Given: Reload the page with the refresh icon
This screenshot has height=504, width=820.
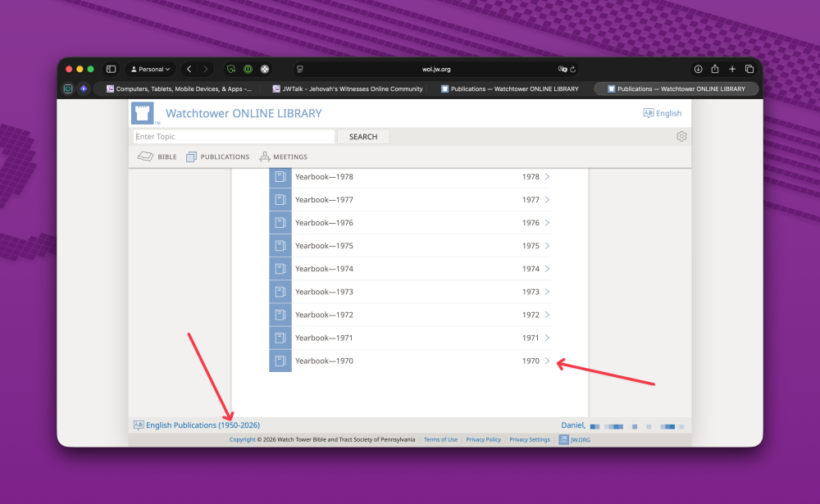Looking at the screenshot, I should [572, 70].
